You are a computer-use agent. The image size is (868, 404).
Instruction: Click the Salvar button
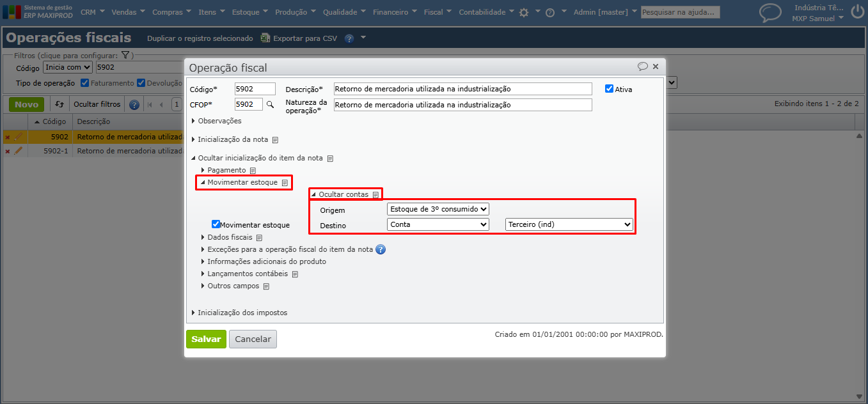coord(206,339)
